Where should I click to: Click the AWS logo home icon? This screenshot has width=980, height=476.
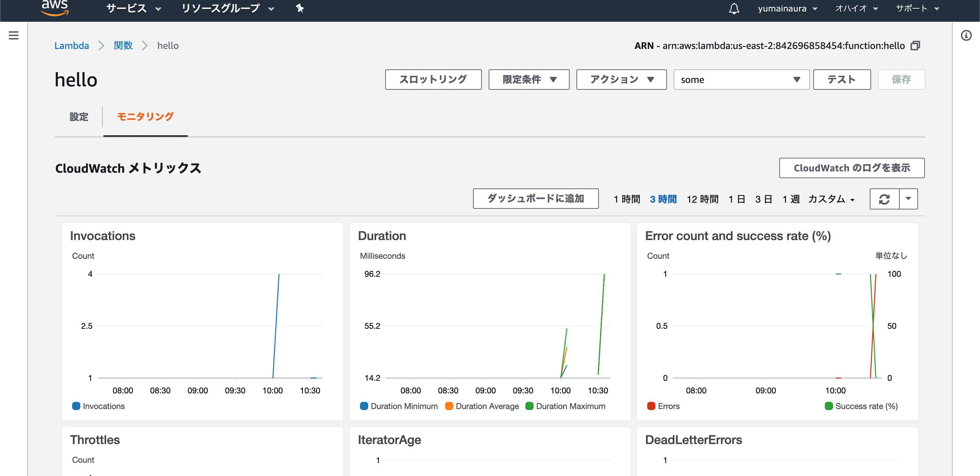[55, 7]
